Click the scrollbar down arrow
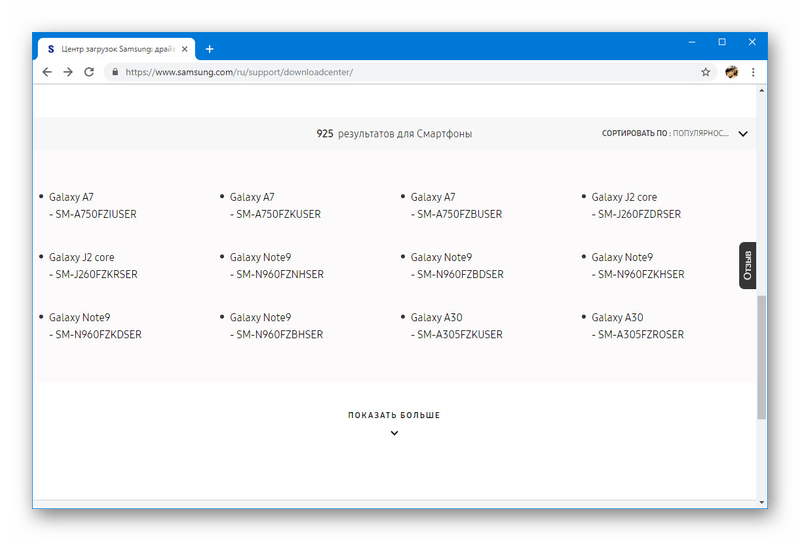The width and height of the screenshot is (800, 541). pyautogui.click(x=761, y=502)
